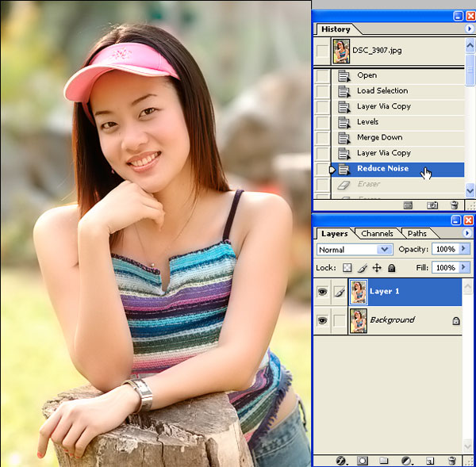Select the Layers tab
The image size is (476, 467).
point(334,234)
